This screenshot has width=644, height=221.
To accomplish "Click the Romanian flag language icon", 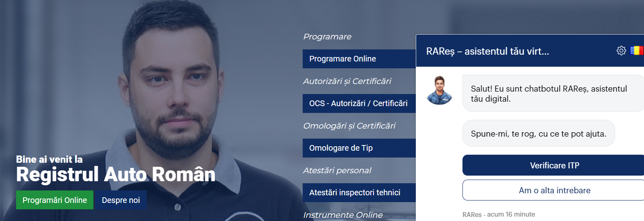I will coord(637,51).
